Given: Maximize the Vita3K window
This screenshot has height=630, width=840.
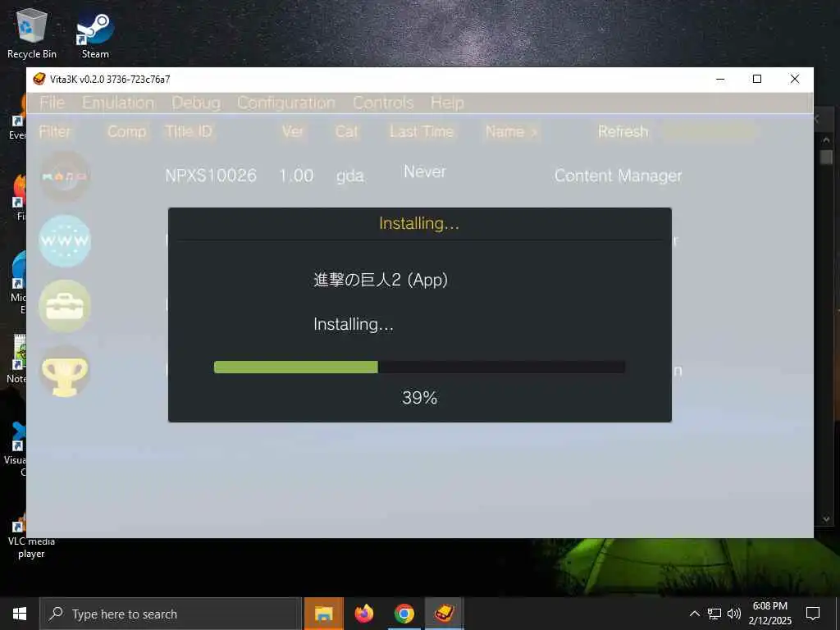Looking at the screenshot, I should (x=757, y=80).
